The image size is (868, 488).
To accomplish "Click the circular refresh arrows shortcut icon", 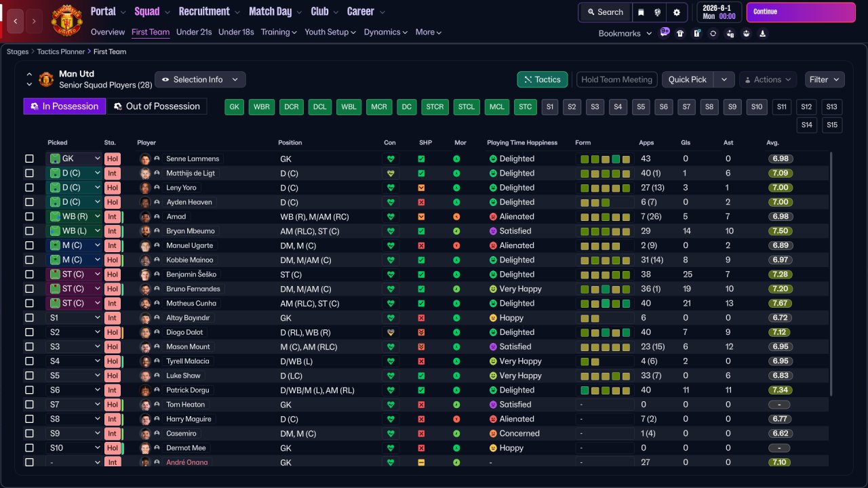I will [713, 33].
